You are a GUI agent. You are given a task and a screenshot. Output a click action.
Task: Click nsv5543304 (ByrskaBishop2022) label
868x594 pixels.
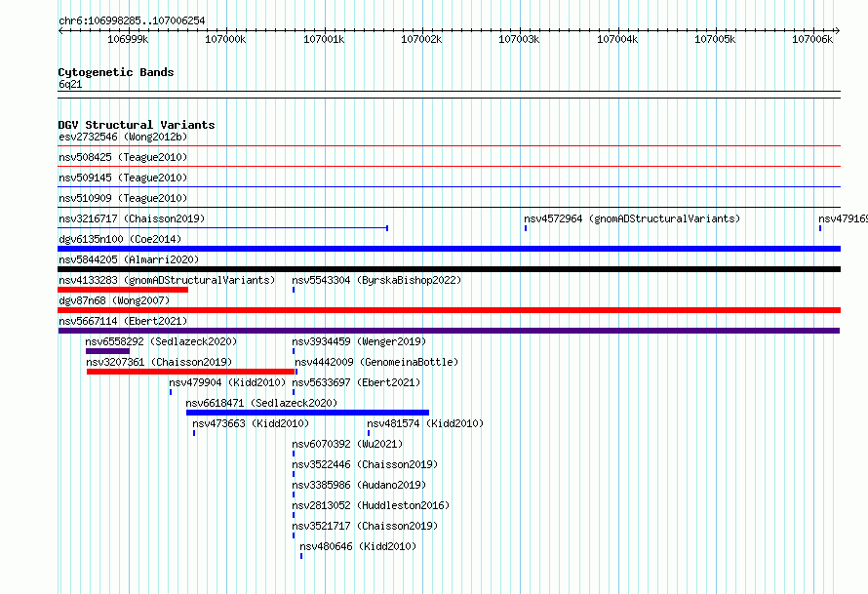(376, 280)
